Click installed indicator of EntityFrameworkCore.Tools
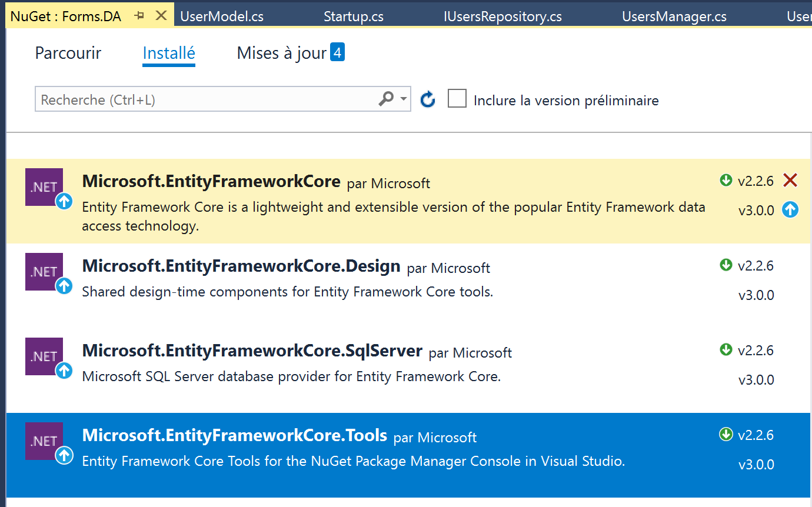This screenshot has width=812, height=507. 726,434
